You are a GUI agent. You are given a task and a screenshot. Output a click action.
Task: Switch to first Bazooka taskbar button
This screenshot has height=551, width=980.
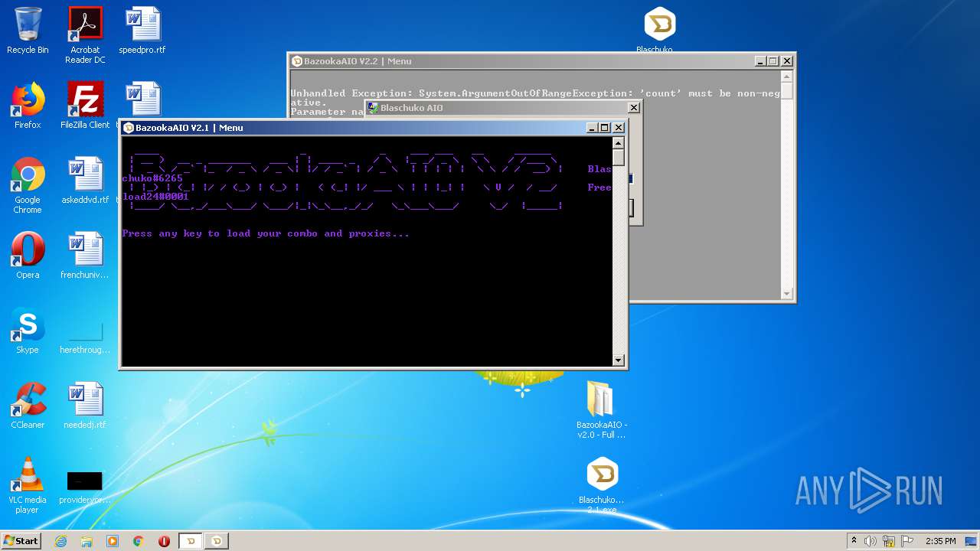coord(191,541)
